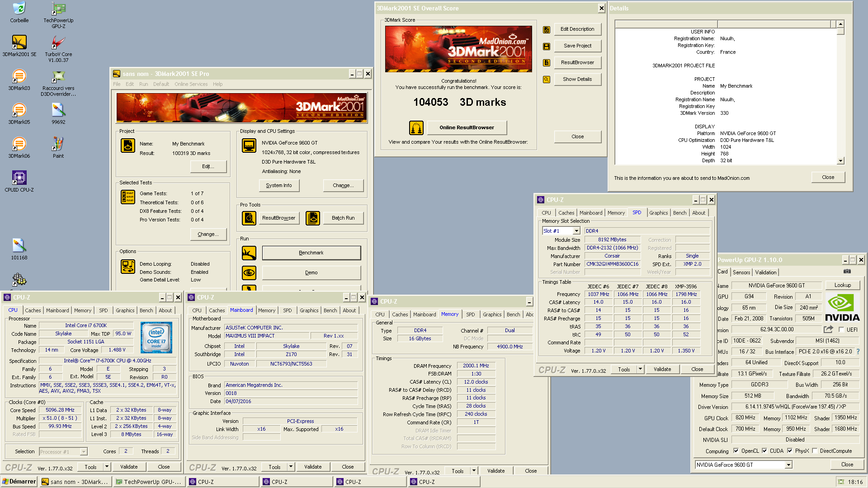Click the Lookup button in GPU-Z
Screen dimensions: 868x488
point(842,285)
